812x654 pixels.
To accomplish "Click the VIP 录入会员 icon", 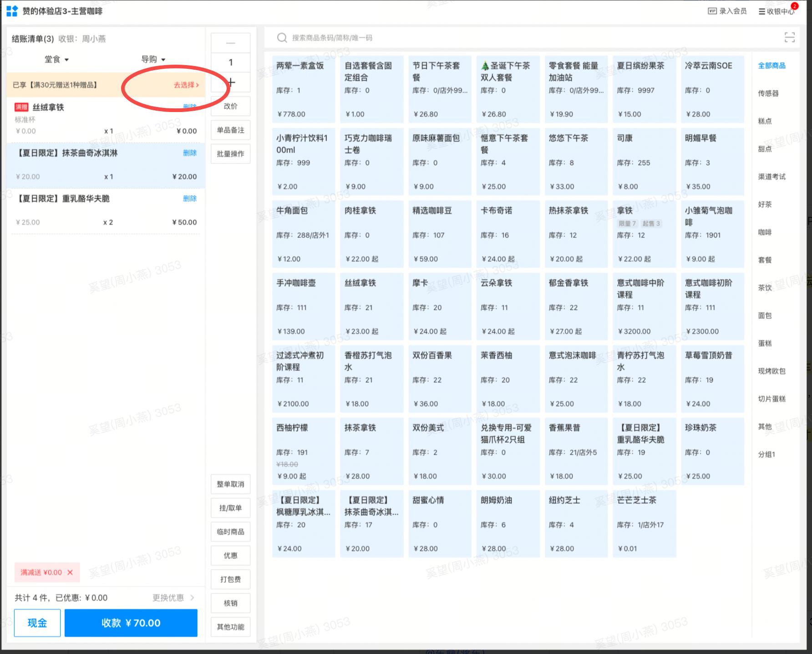I will tap(712, 11).
